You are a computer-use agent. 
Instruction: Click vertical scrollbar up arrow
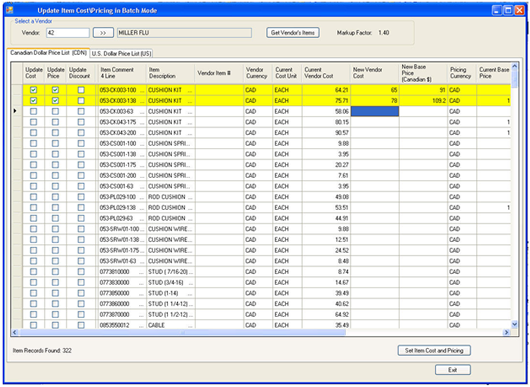tap(514, 66)
